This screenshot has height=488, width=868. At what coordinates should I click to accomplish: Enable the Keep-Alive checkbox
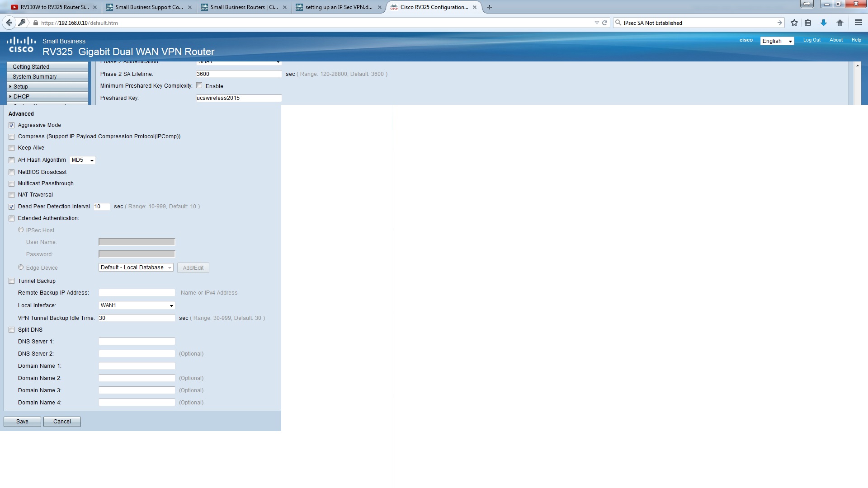click(x=12, y=148)
